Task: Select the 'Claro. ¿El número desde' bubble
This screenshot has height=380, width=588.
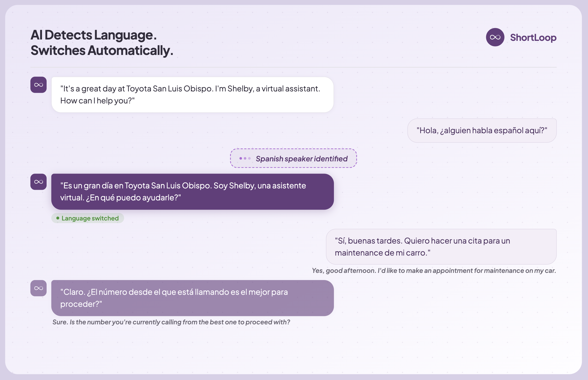Action: pyautogui.click(x=193, y=298)
